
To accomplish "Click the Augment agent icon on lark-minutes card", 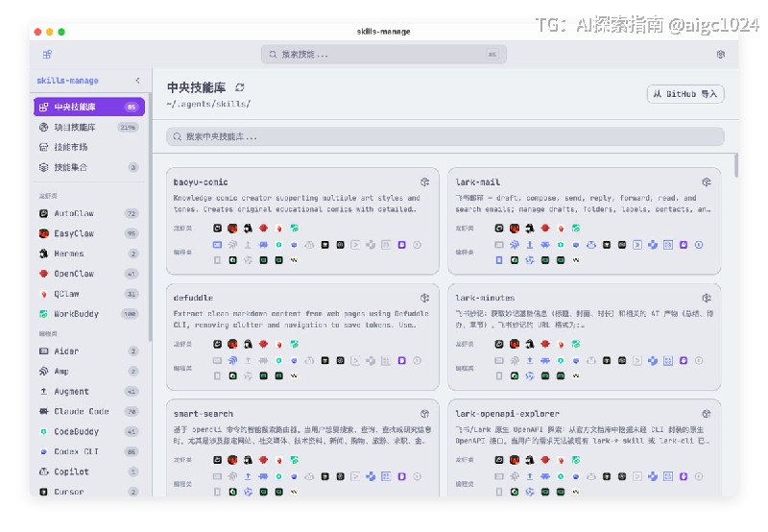I will pos(530,360).
